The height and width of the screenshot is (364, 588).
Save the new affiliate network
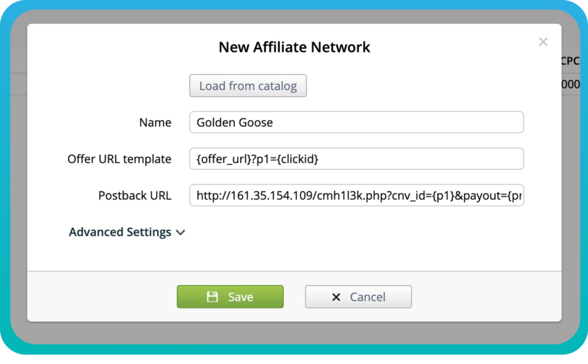[230, 297]
